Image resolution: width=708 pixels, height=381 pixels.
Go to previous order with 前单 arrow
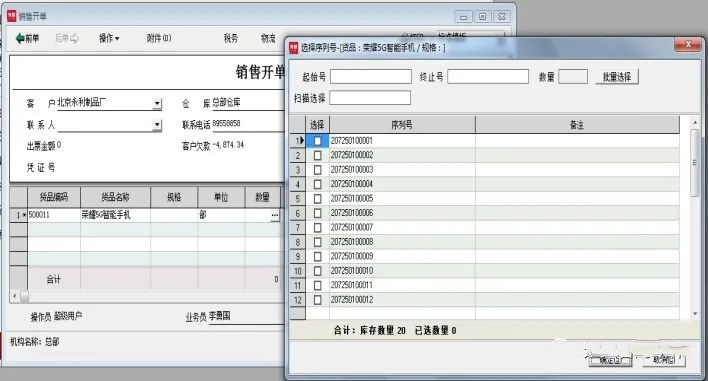(x=27, y=38)
